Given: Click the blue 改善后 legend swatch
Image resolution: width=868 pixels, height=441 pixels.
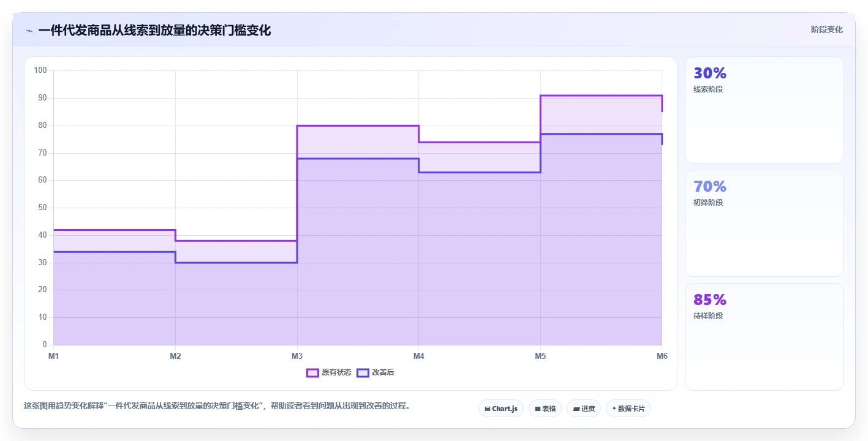Looking at the screenshot, I should coord(363,372).
